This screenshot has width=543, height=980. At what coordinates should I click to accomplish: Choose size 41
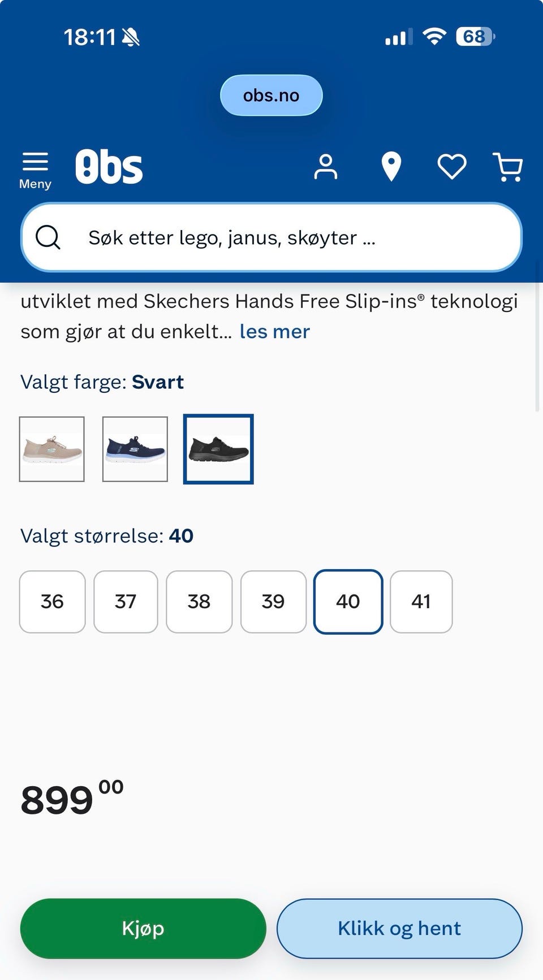pyautogui.click(x=421, y=601)
